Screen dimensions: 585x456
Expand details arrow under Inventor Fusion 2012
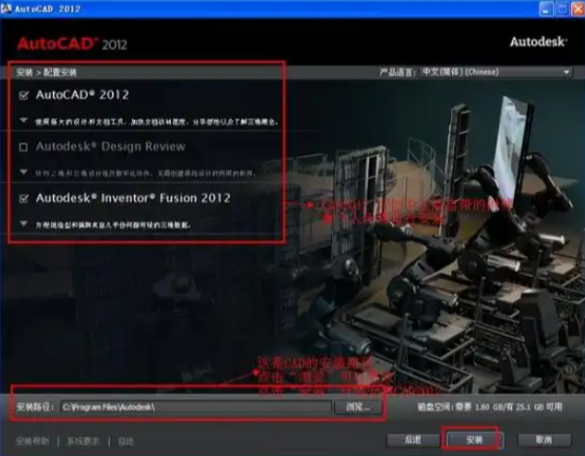(x=24, y=224)
